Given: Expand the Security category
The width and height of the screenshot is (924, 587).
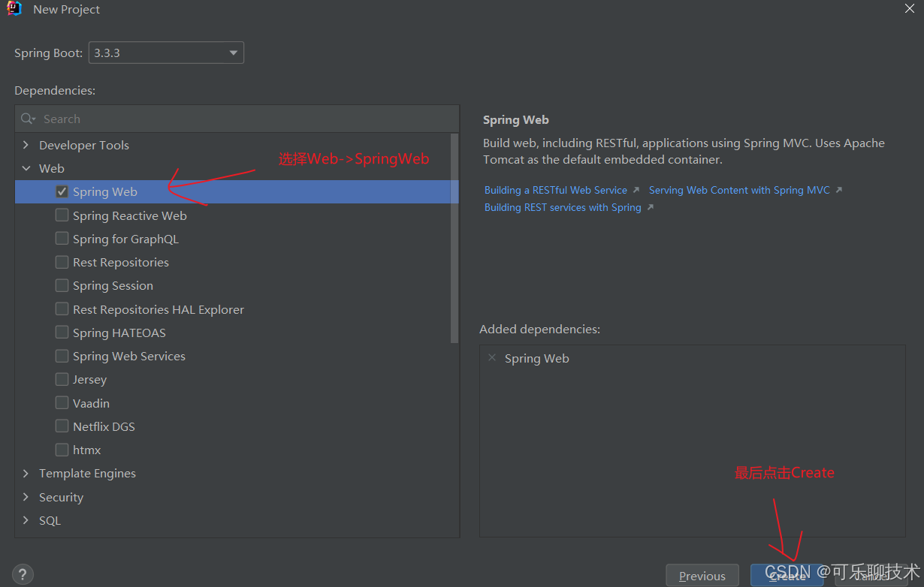Looking at the screenshot, I should point(26,497).
